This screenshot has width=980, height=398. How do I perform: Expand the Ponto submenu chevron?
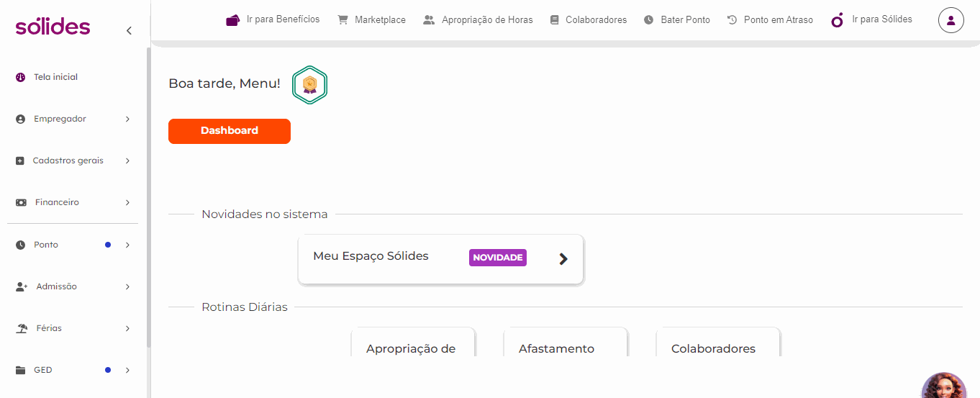[x=127, y=245]
